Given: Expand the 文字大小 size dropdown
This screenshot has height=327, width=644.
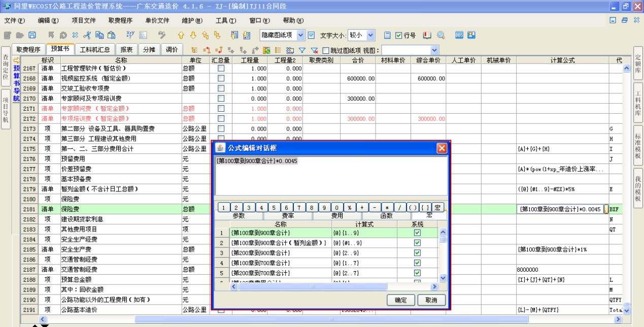Looking at the screenshot, I should click(x=370, y=35).
